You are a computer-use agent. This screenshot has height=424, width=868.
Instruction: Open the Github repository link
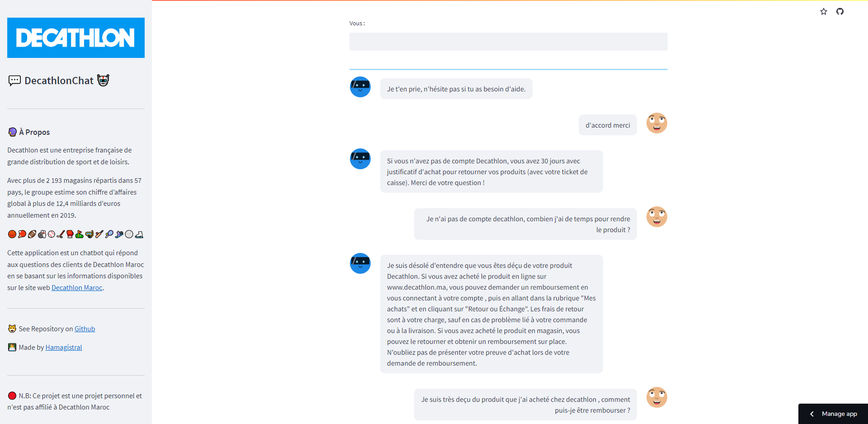click(85, 329)
